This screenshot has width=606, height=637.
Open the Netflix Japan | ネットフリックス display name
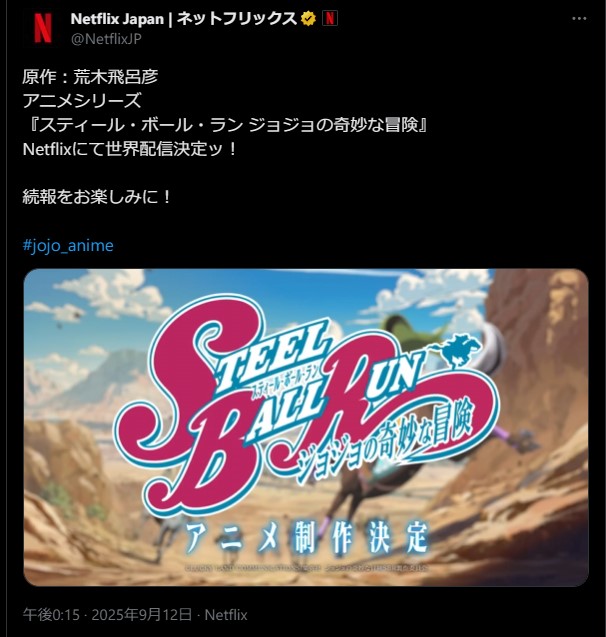tap(184, 19)
